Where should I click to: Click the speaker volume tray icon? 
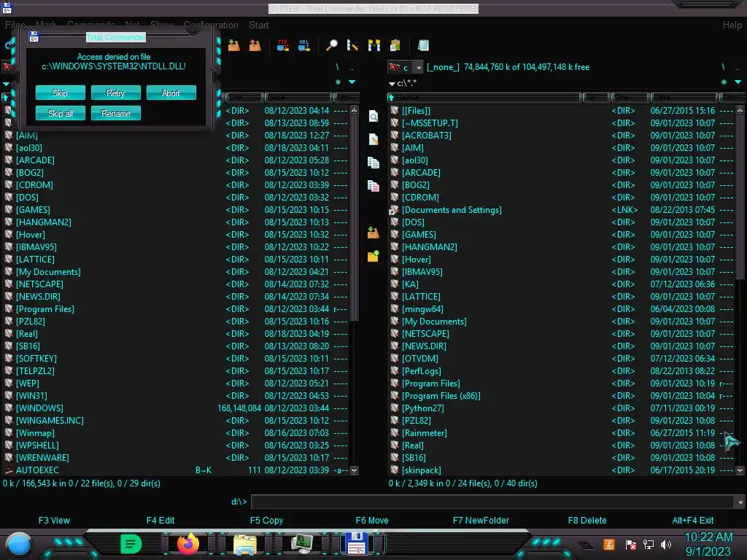(666, 544)
